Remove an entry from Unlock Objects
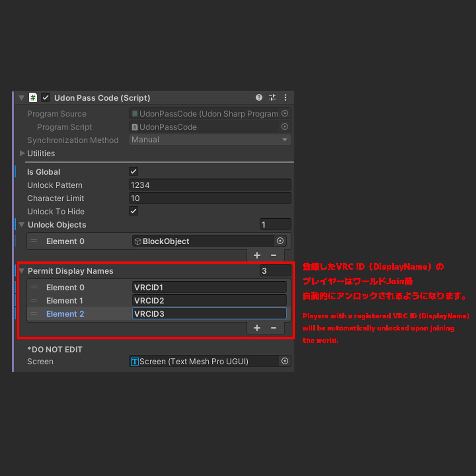Screen dimensions: 476x476 [274, 255]
